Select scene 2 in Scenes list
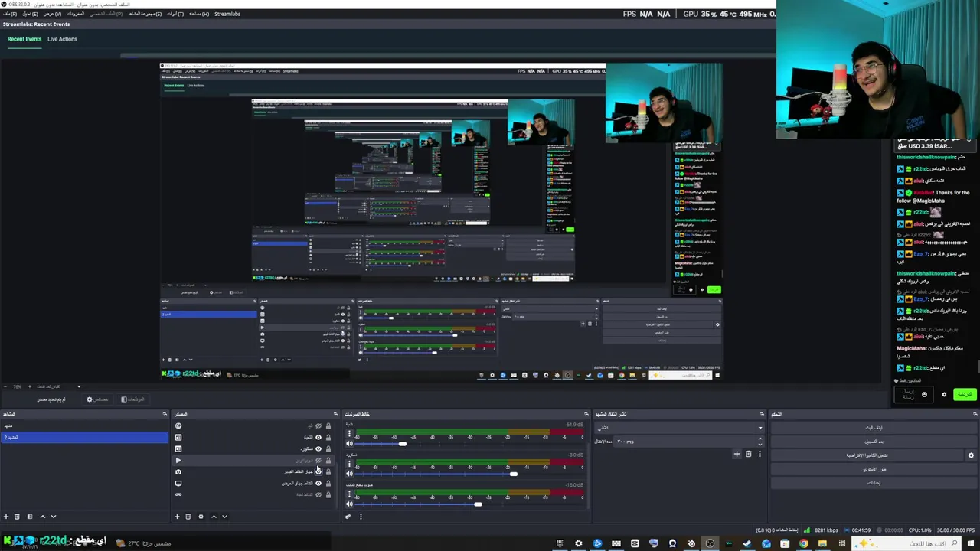The height and width of the screenshot is (551, 980). point(84,437)
